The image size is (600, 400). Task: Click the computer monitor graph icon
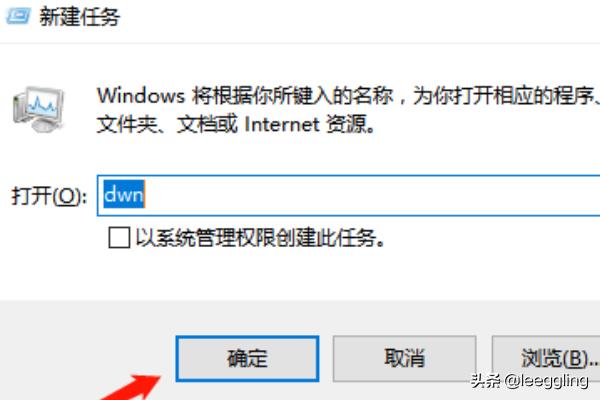tap(38, 109)
